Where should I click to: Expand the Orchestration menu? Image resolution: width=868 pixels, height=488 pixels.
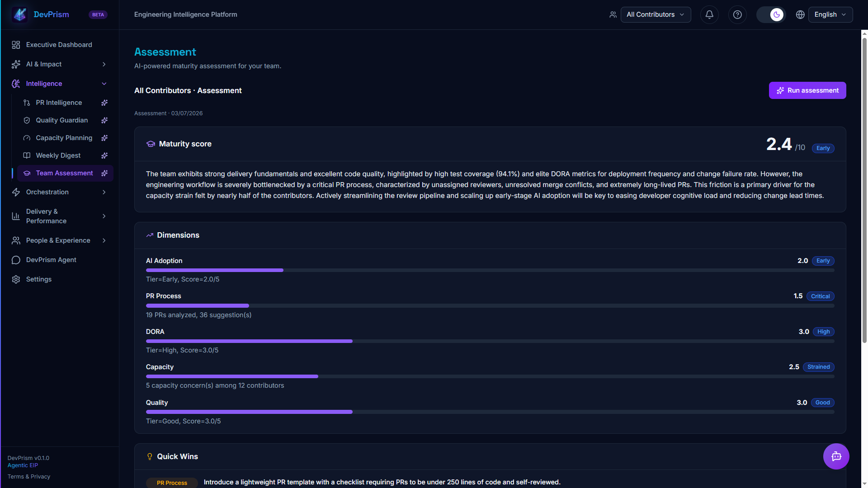[x=60, y=192]
